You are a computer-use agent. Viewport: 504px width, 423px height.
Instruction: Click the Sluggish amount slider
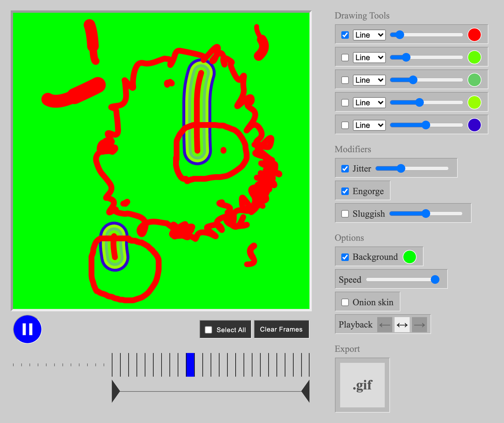point(426,214)
